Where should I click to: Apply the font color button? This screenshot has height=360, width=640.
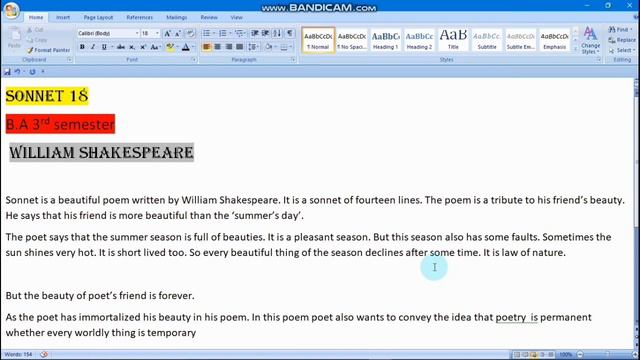coord(186,47)
